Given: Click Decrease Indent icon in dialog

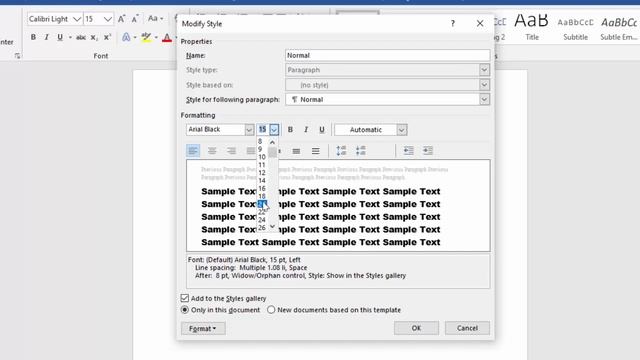Looking at the screenshot, I should point(409,151).
